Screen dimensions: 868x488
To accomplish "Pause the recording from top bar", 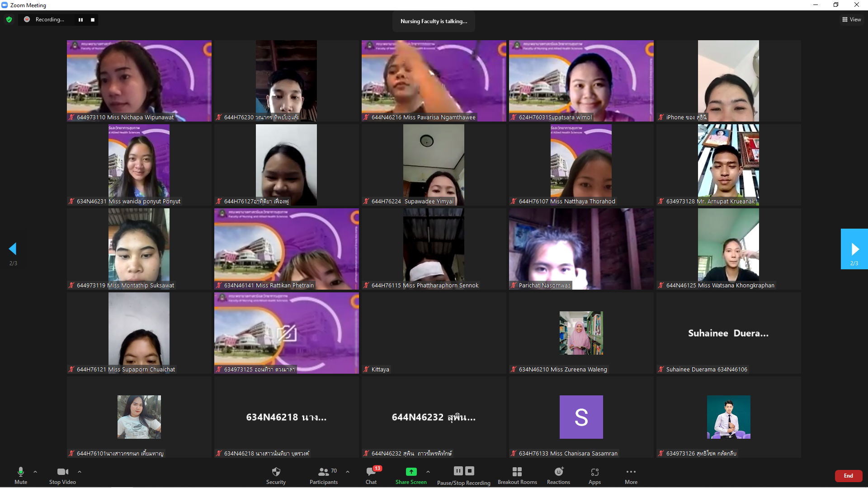I will (80, 19).
